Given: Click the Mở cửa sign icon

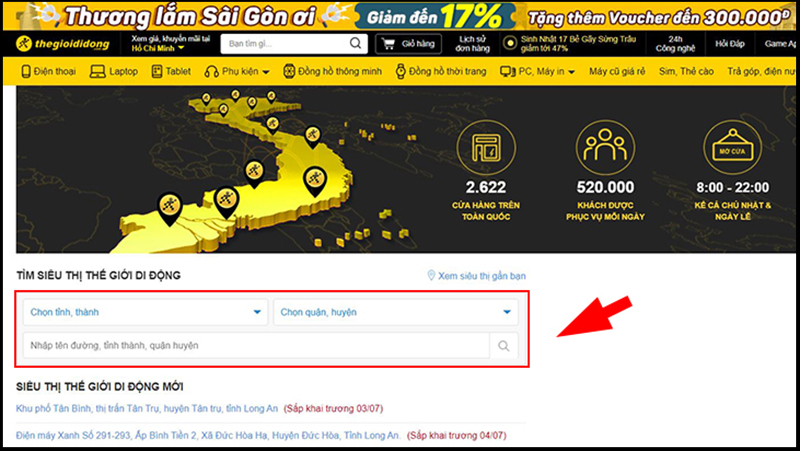Looking at the screenshot, I should (x=732, y=147).
